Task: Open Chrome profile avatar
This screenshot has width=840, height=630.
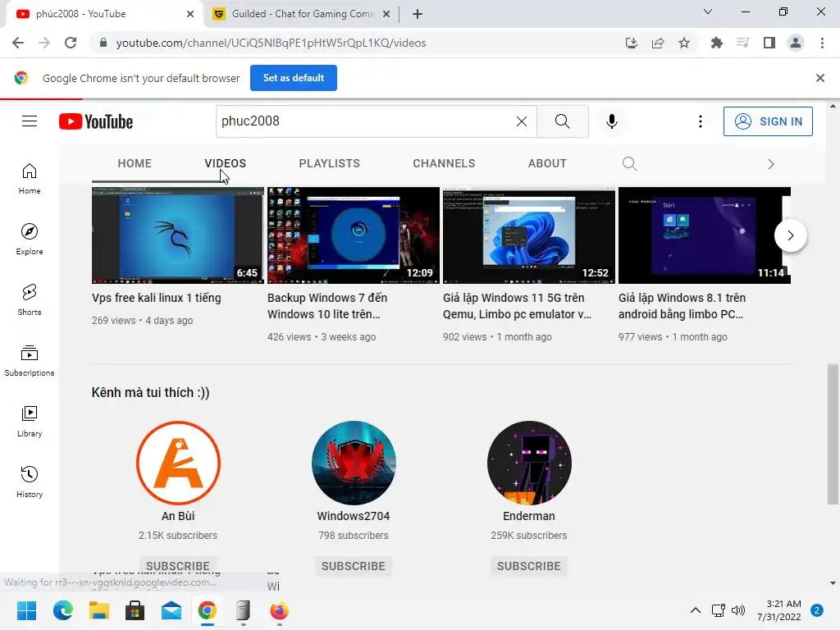Action: coord(796,43)
